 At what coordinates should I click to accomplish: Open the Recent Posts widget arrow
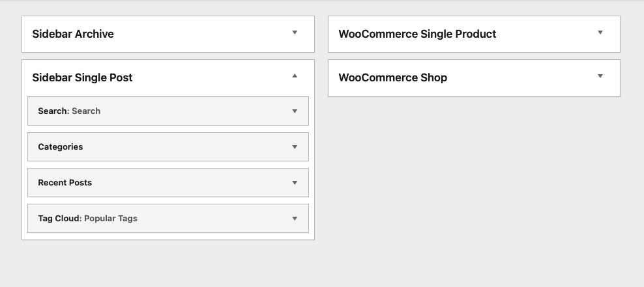(x=295, y=183)
